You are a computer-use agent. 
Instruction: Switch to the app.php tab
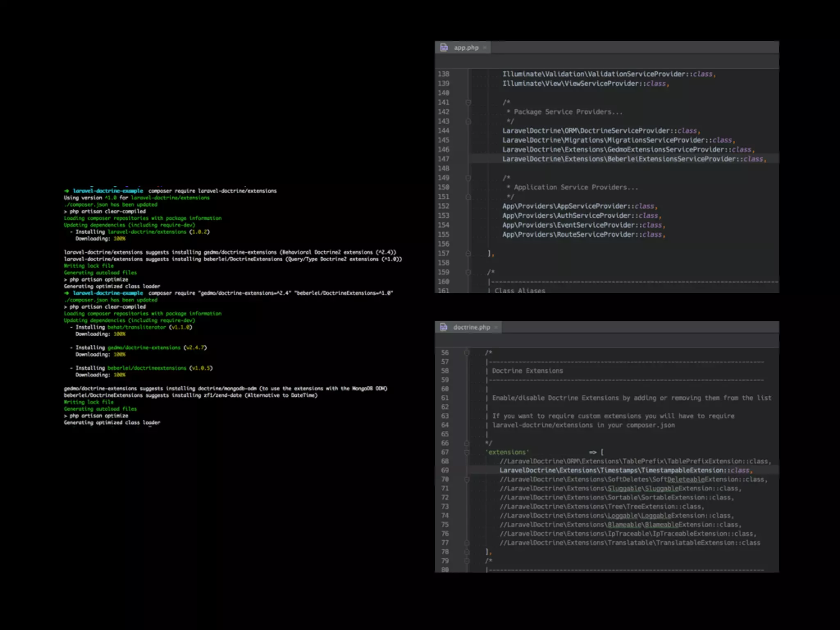click(x=466, y=48)
